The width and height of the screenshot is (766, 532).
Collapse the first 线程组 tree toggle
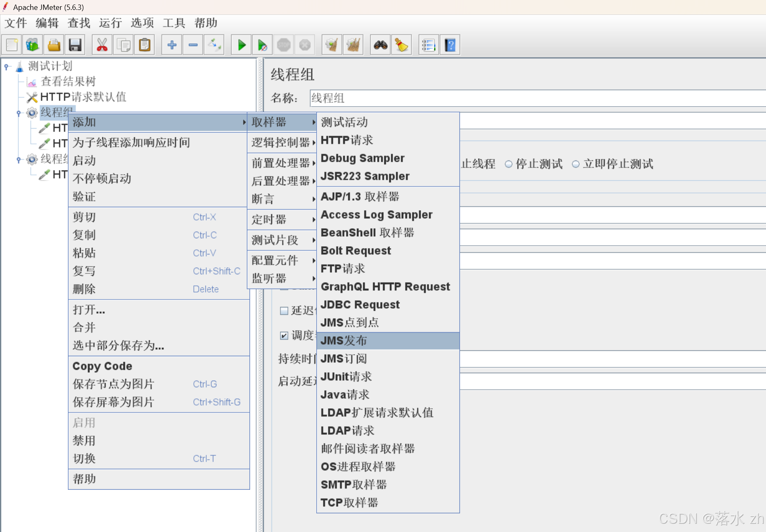(19, 113)
